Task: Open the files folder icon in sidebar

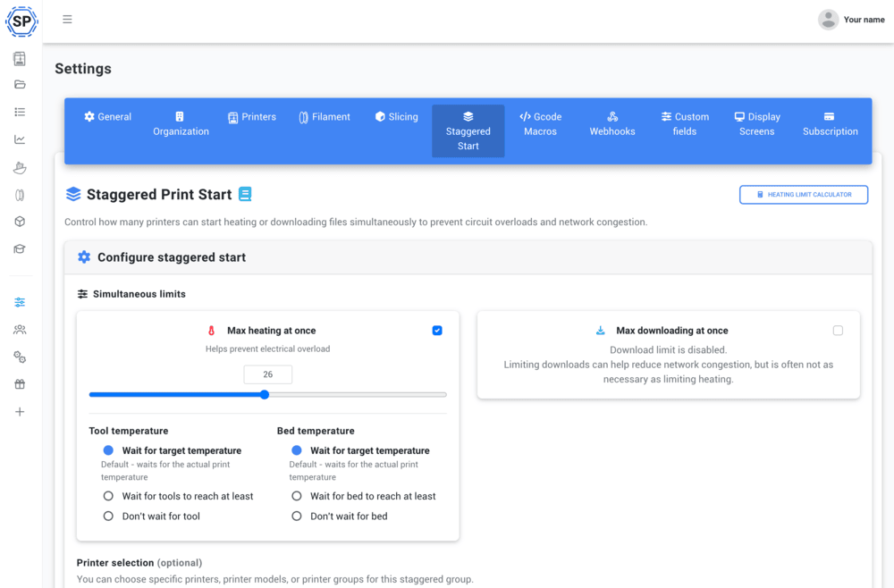Action: tap(20, 85)
